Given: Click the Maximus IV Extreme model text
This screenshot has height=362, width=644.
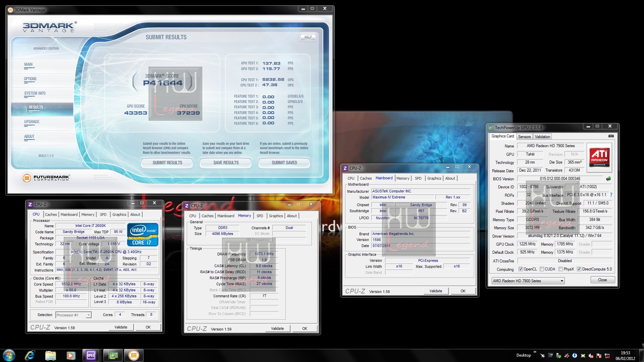Looking at the screenshot, I should point(389,197).
